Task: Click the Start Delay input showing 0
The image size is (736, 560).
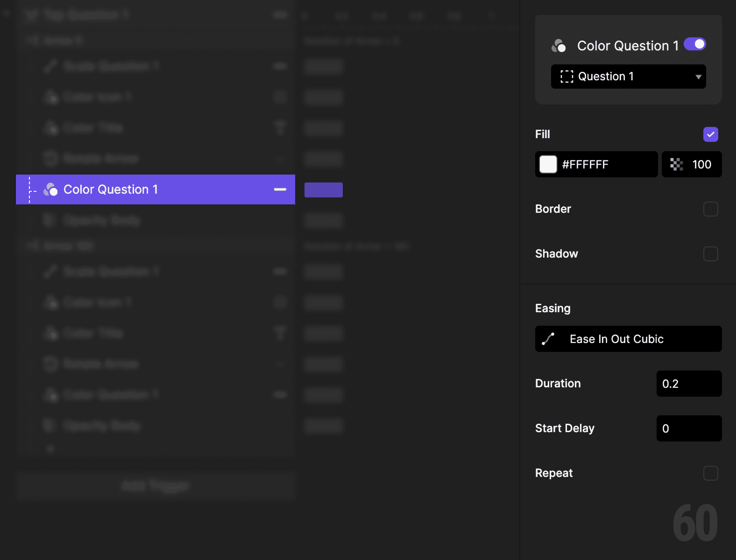Action: (x=689, y=429)
